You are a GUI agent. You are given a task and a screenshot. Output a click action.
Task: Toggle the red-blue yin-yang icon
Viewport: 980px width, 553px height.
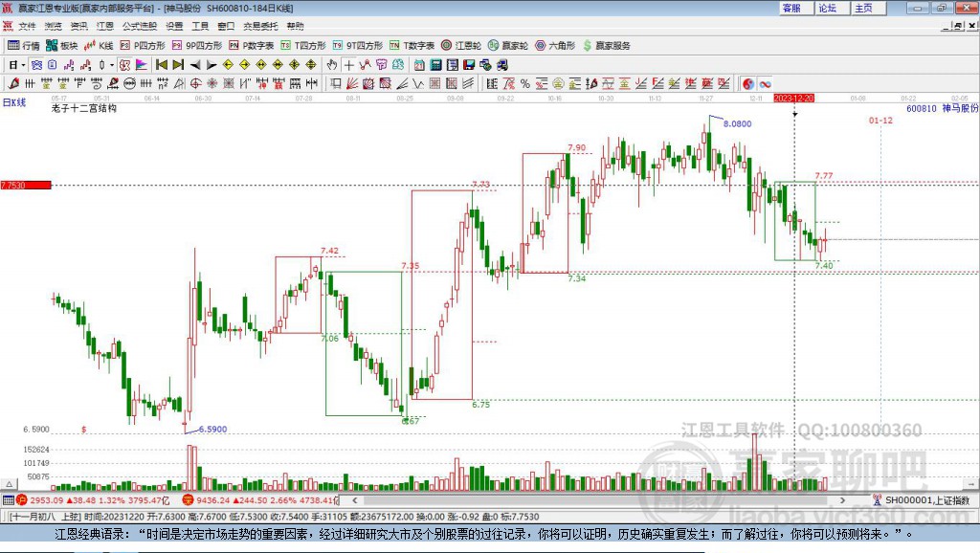coord(748,84)
